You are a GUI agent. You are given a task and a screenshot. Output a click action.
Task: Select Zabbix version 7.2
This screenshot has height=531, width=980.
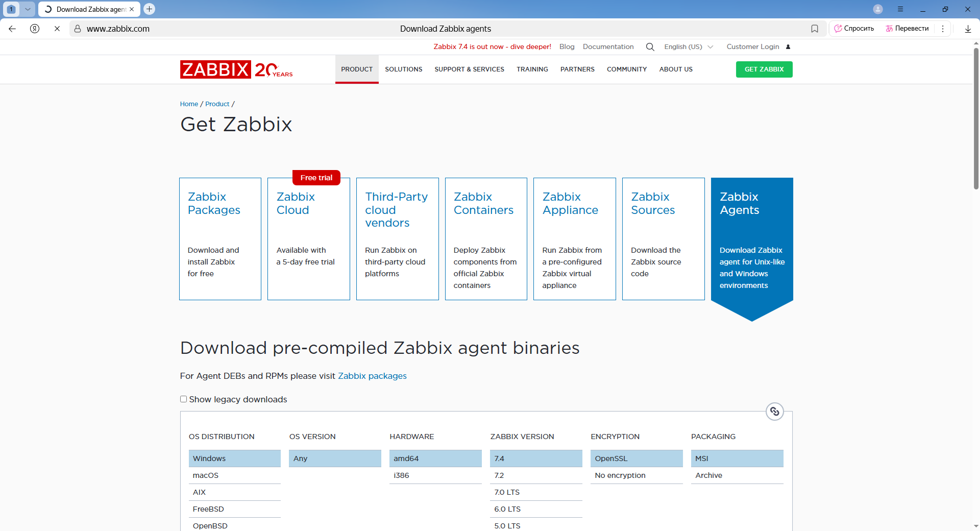click(536, 475)
